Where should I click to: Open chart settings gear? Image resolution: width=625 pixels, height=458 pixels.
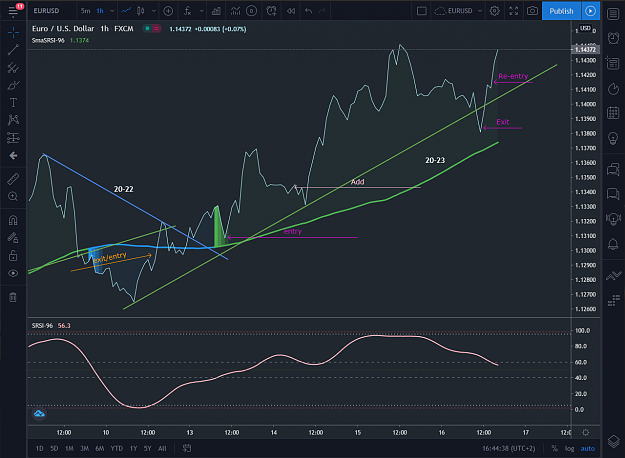(495, 11)
